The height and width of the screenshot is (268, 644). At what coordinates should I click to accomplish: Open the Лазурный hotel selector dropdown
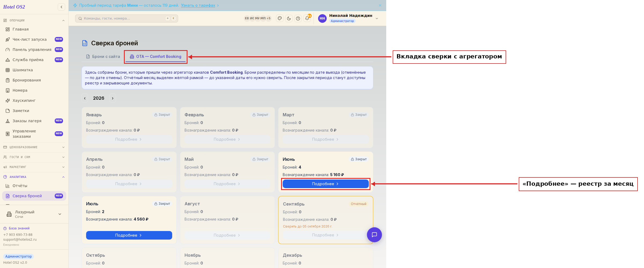pyautogui.click(x=34, y=214)
